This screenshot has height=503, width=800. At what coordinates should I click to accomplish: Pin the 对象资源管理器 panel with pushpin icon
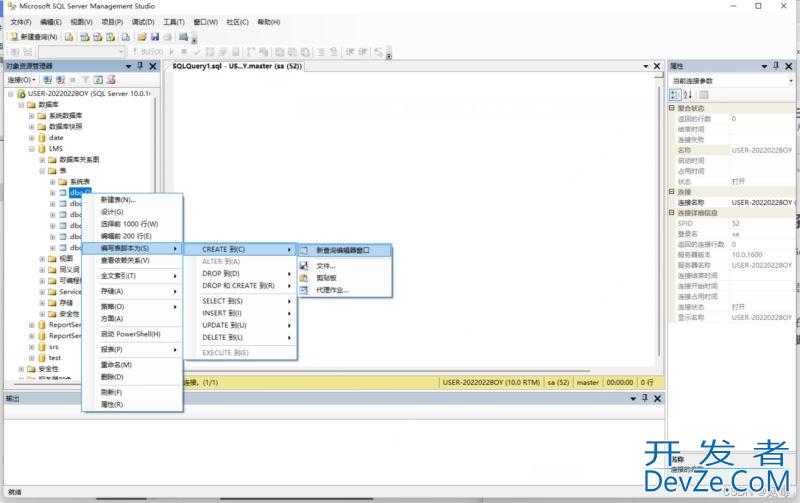pos(140,66)
